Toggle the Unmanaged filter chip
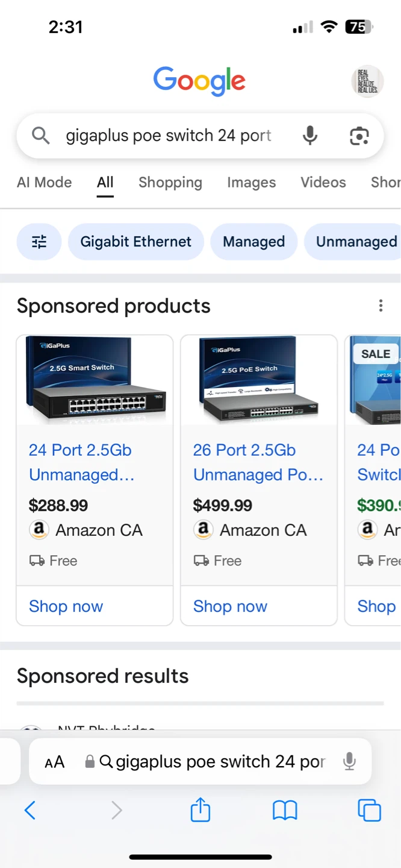Image resolution: width=401 pixels, height=868 pixels. click(356, 242)
